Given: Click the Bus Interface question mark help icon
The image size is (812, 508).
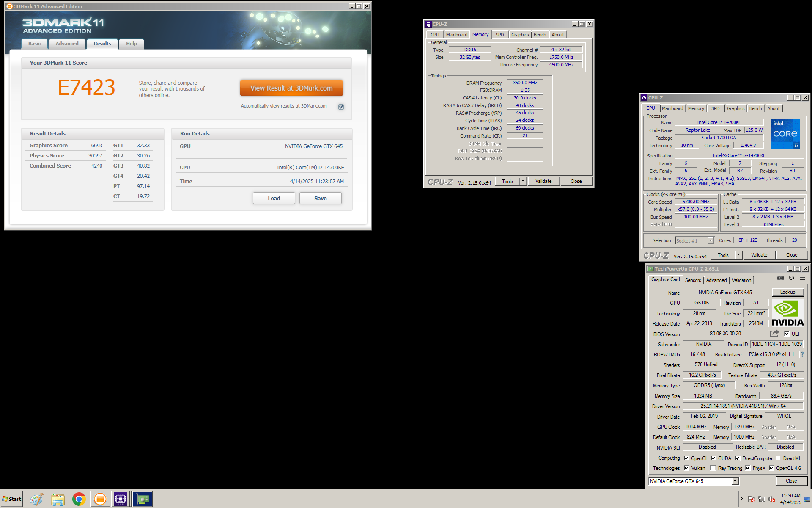Looking at the screenshot, I should point(802,354).
